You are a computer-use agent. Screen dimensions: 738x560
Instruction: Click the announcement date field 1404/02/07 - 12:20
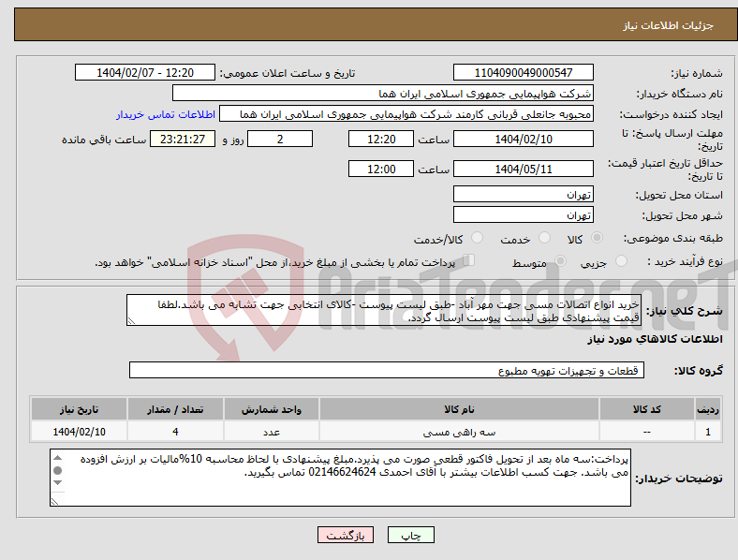pos(145,72)
